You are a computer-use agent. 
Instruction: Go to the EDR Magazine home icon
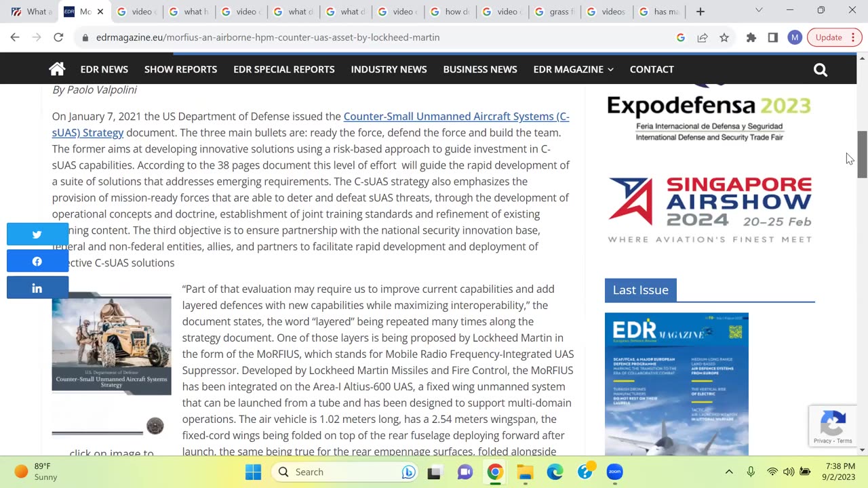coord(57,69)
